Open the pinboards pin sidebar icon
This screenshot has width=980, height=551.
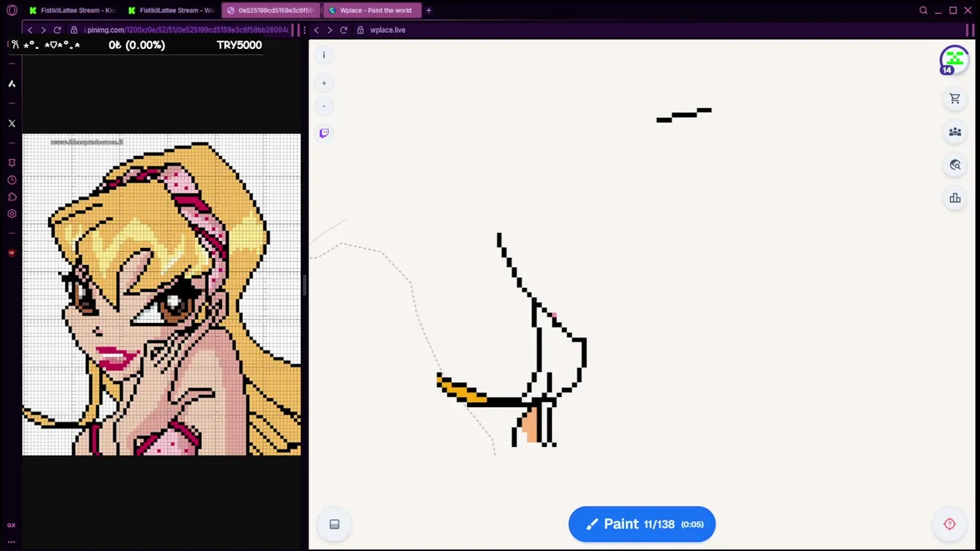(11, 163)
